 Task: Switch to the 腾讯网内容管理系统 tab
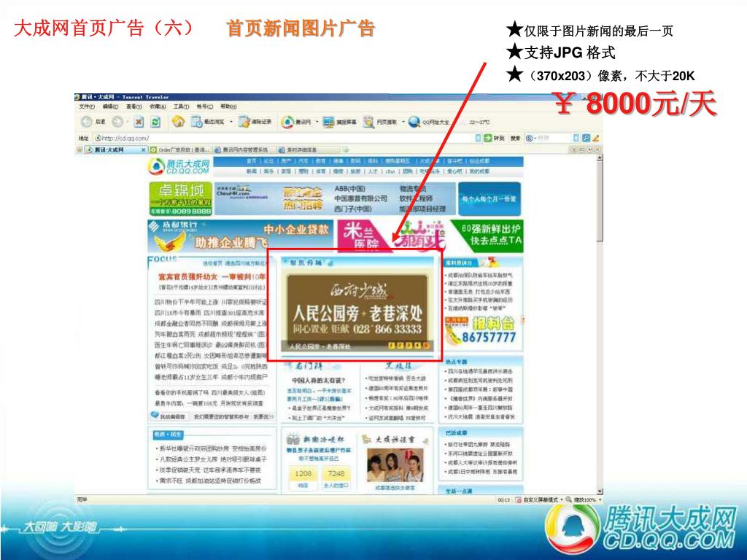coord(244,149)
